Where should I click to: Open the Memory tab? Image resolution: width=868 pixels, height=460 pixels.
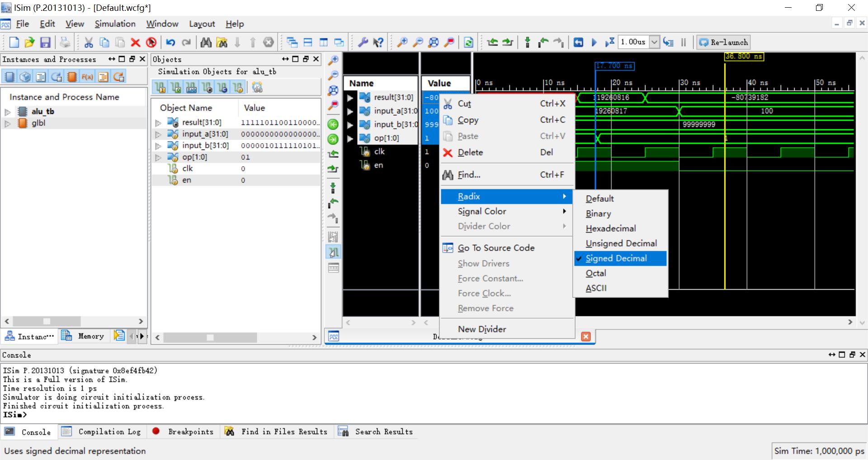pos(83,336)
